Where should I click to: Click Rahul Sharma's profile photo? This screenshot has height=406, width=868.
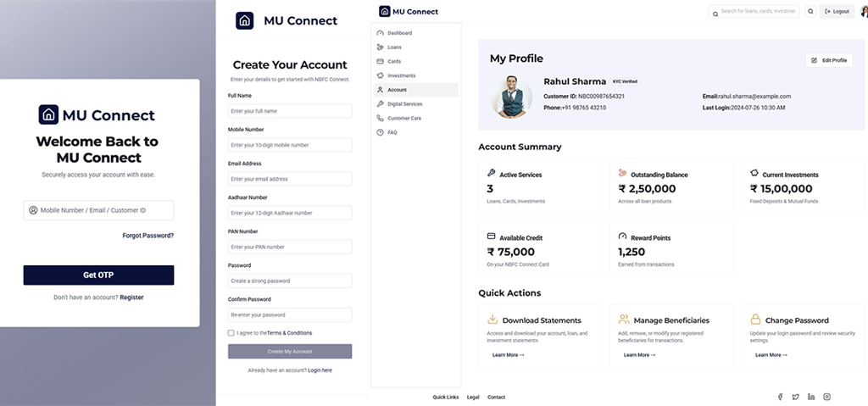tap(511, 97)
